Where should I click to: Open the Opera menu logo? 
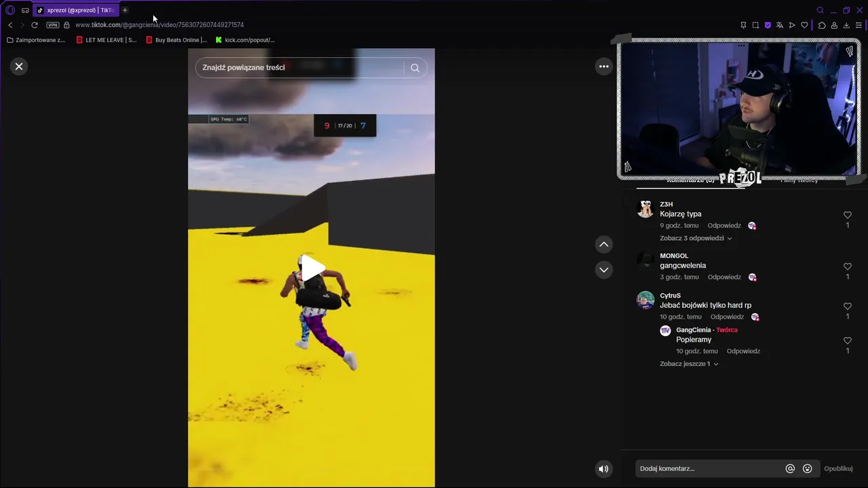tap(10, 10)
